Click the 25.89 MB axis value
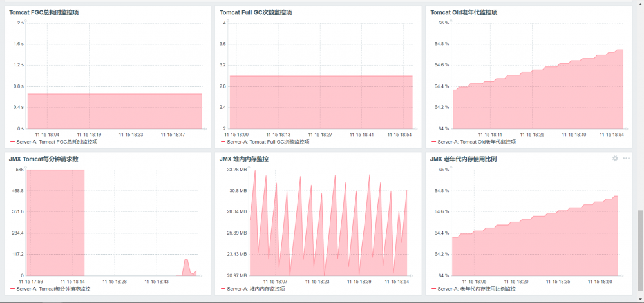This screenshot has height=303, width=644. point(236,233)
